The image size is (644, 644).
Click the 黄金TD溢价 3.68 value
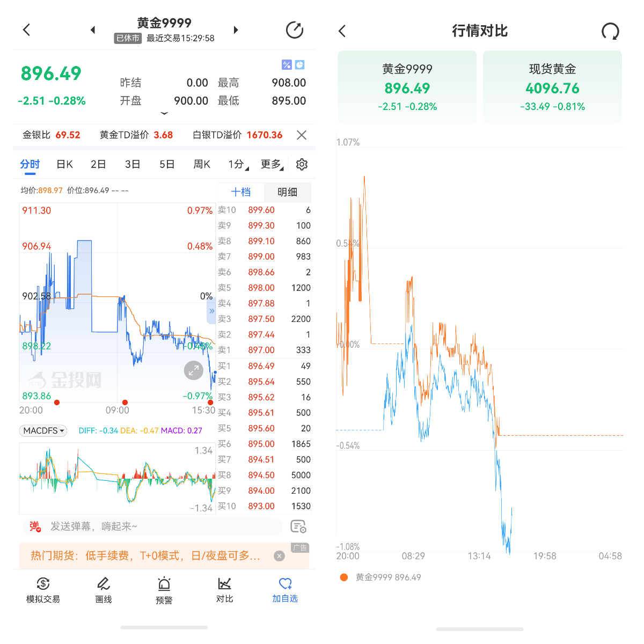tap(163, 135)
